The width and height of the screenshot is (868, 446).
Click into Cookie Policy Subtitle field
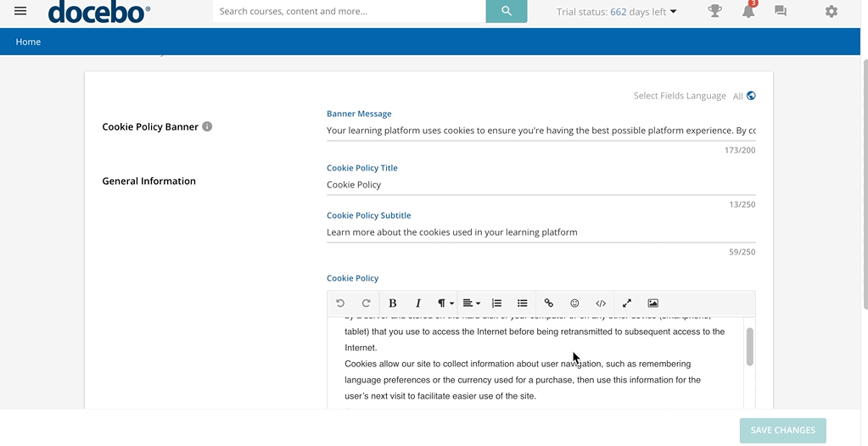coord(540,232)
